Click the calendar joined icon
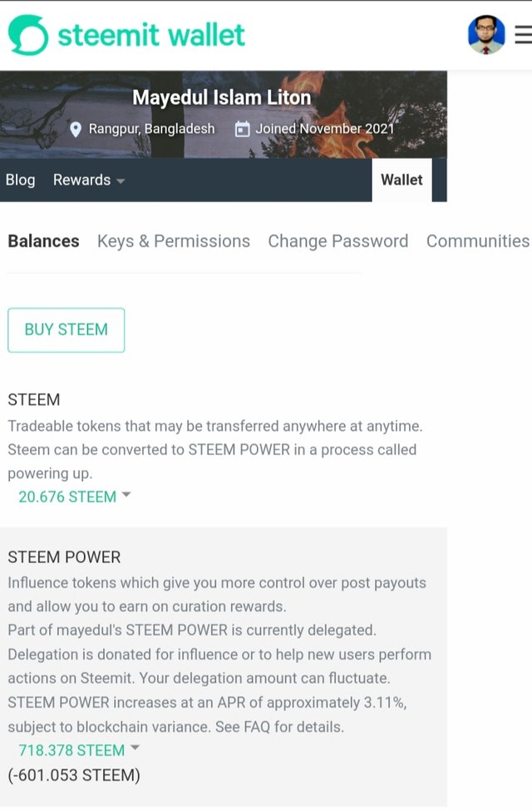This screenshot has width=532, height=811. (x=243, y=129)
